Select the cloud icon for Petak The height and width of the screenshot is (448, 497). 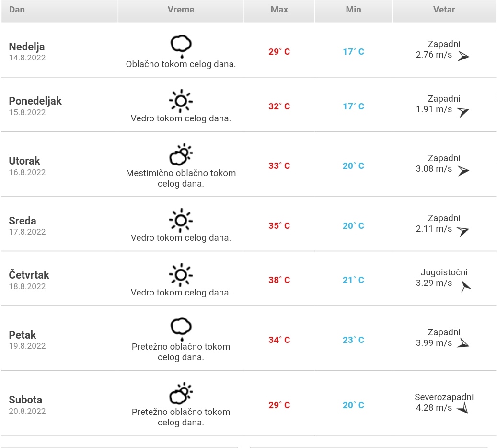coord(181,329)
